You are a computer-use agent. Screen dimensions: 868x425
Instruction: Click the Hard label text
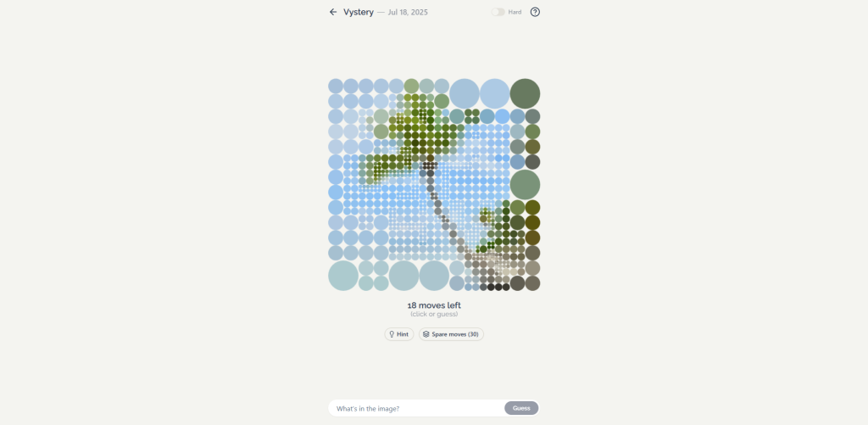pyautogui.click(x=515, y=12)
